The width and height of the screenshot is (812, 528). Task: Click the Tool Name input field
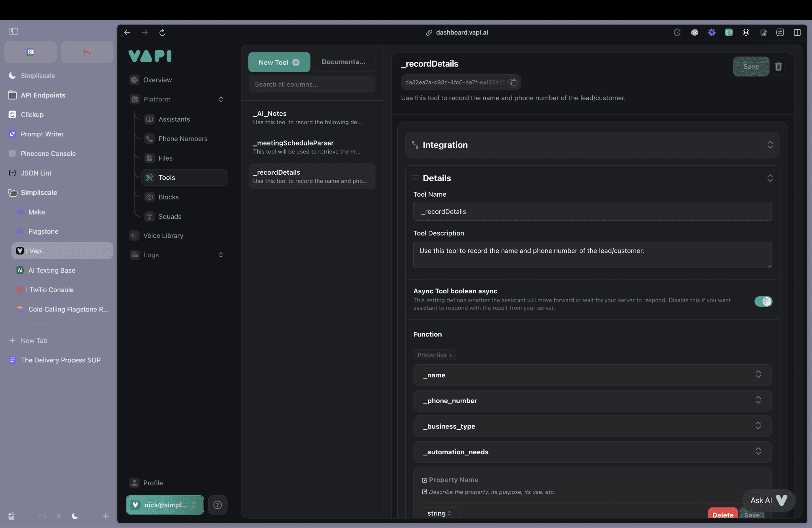pyautogui.click(x=592, y=212)
